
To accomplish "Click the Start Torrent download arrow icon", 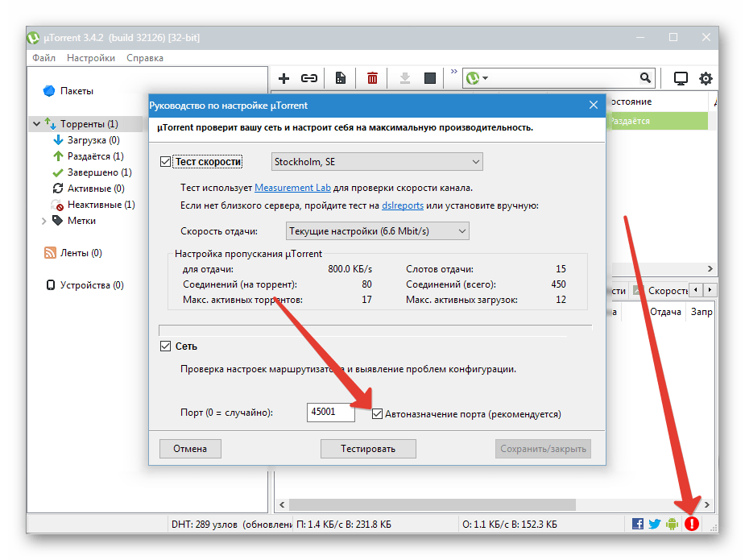I will tap(405, 78).
